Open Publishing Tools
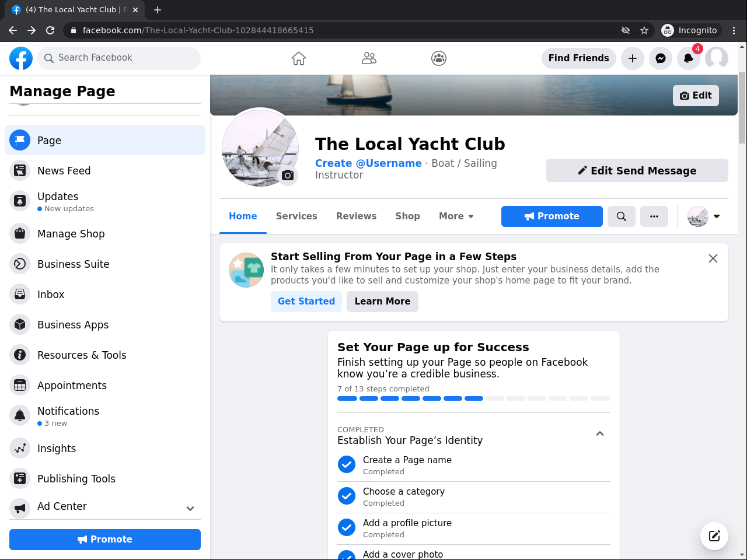 pos(105,479)
